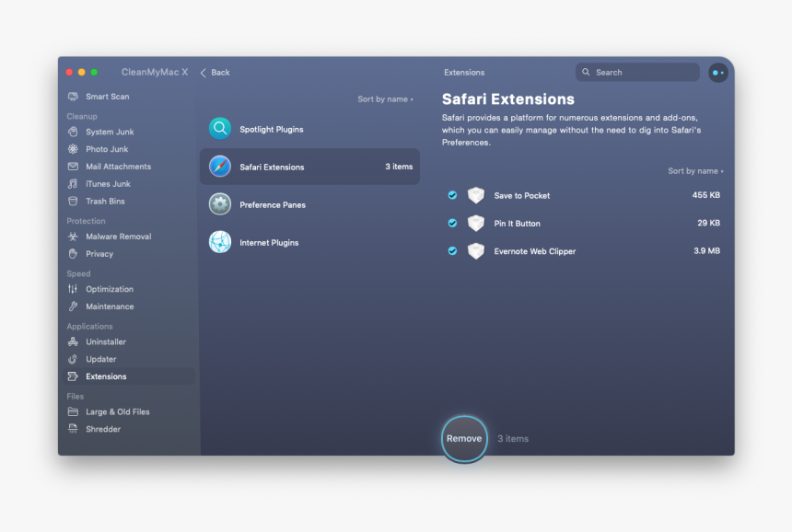Select the Safari Extensions category row
This screenshot has height=532, width=792.
tap(309, 167)
